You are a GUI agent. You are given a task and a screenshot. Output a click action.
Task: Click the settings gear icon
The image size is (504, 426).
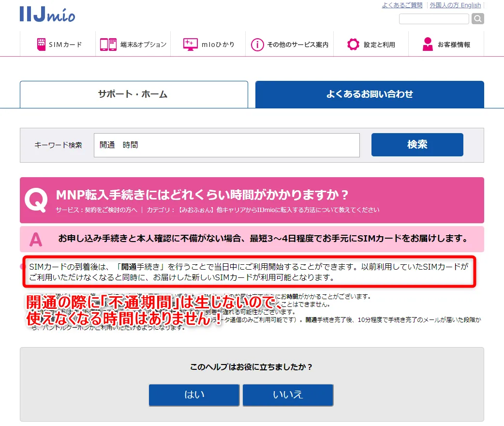(353, 45)
